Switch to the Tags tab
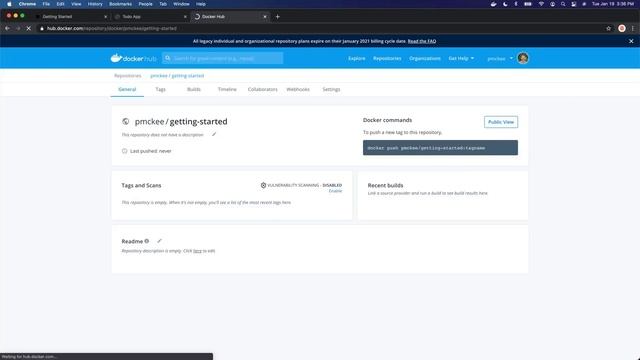 click(160, 89)
